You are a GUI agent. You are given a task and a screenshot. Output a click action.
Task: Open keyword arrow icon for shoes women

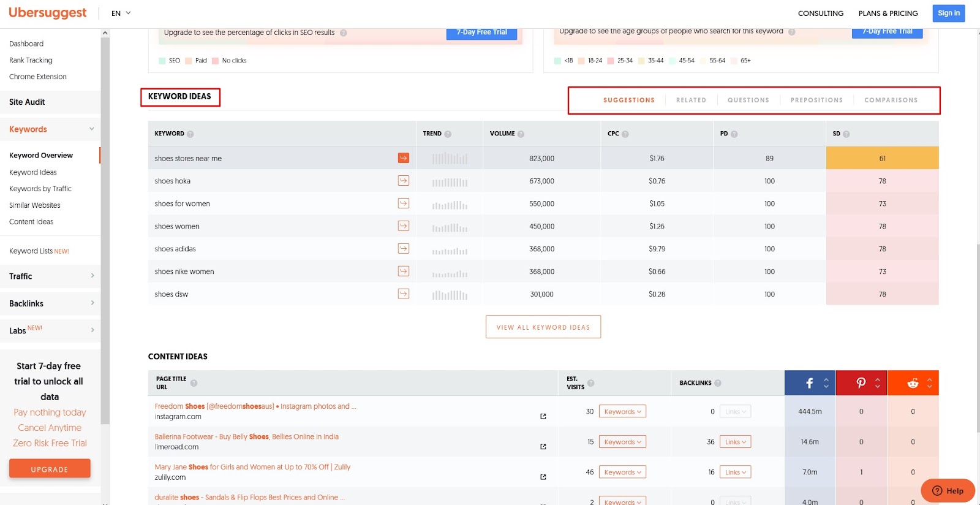click(404, 226)
